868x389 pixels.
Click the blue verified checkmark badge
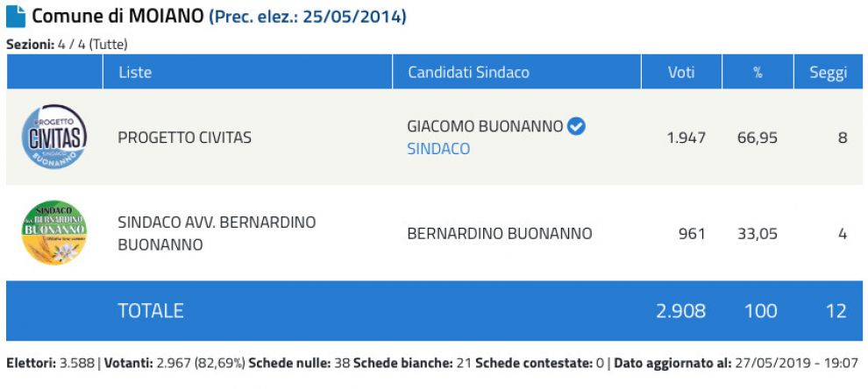tap(576, 126)
